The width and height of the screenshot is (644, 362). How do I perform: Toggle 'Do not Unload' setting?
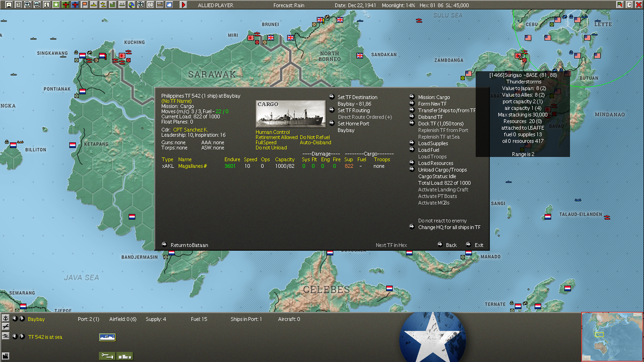[x=271, y=148]
